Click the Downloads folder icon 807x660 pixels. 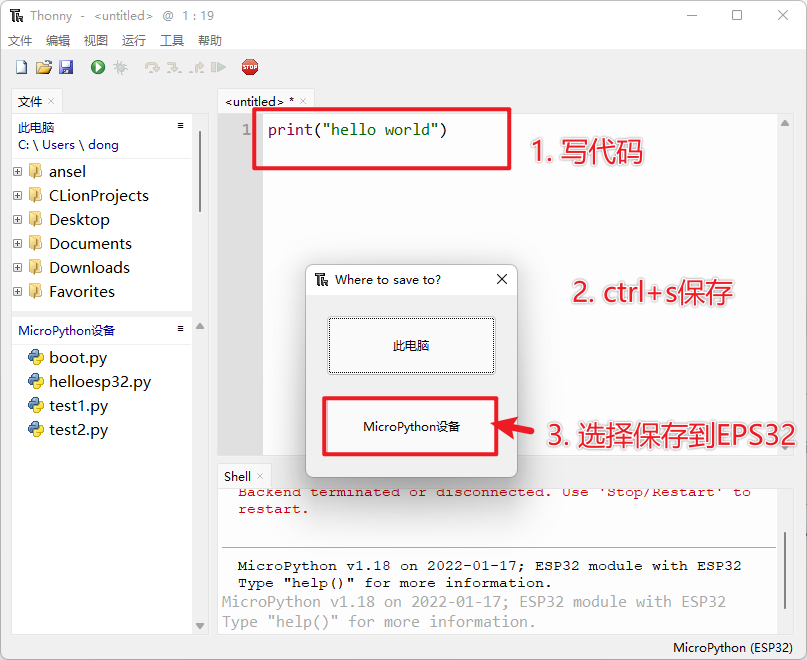(35, 267)
